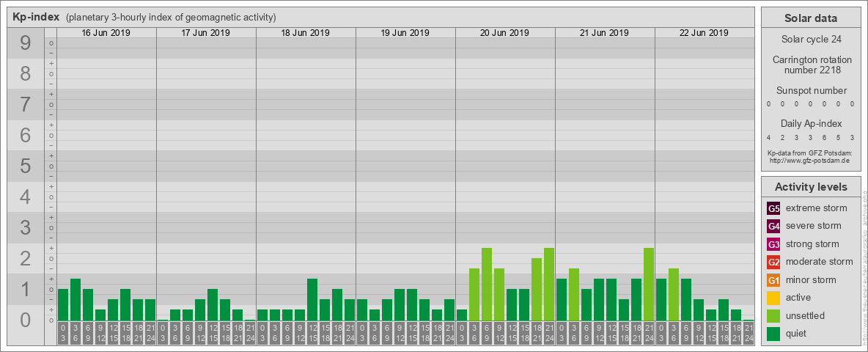
Task: Click the G1 minor storm badge
Action: click(x=773, y=280)
